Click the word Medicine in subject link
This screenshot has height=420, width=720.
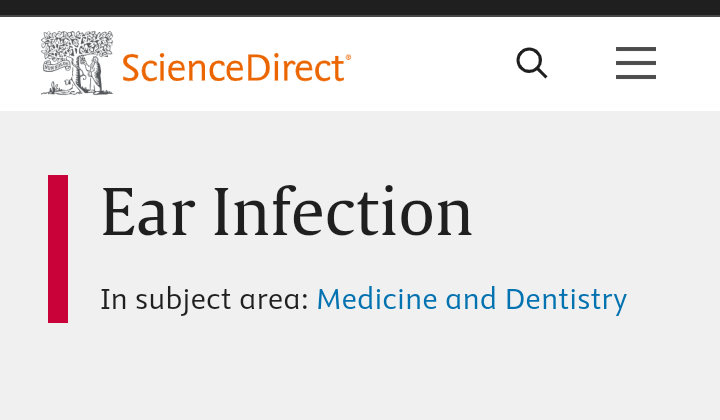[377, 299]
